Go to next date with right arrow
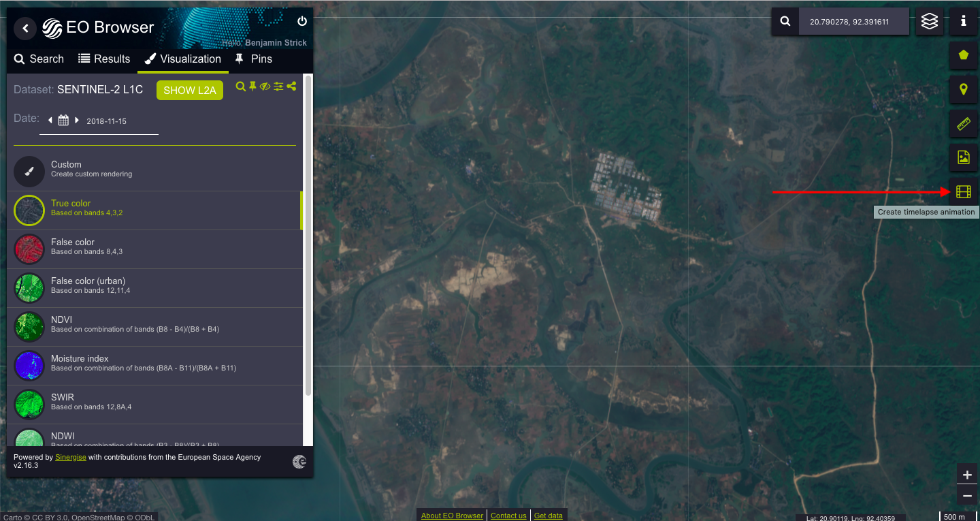This screenshot has width=980, height=521. point(77,121)
